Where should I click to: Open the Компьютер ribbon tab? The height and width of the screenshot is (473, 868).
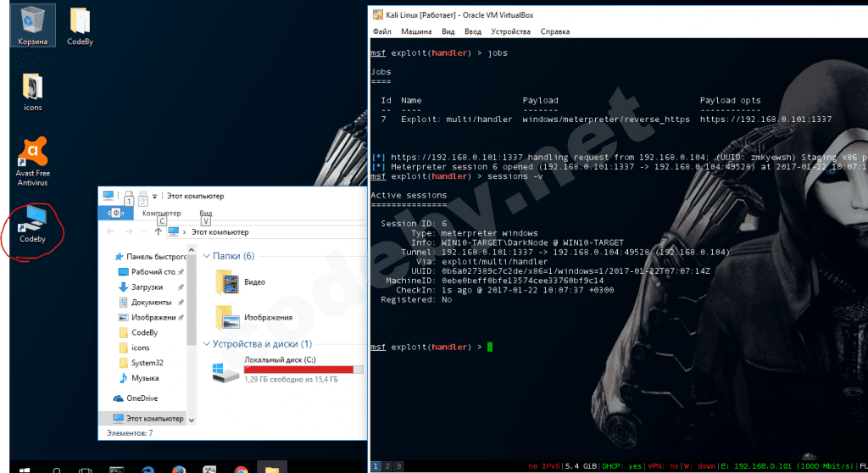click(x=161, y=214)
